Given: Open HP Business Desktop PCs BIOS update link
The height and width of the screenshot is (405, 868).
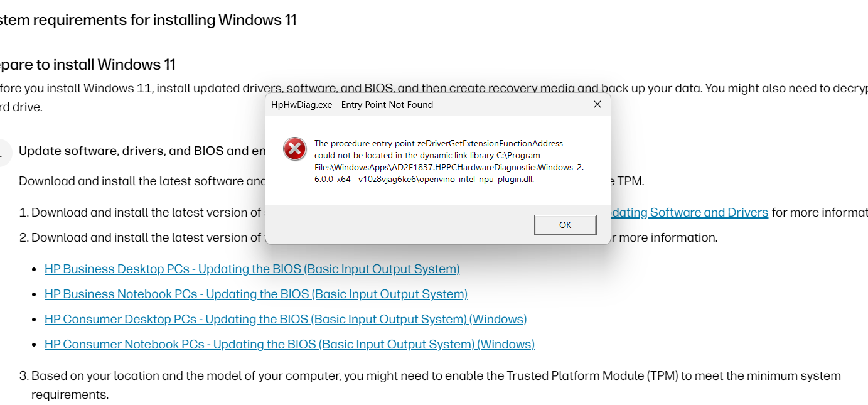Looking at the screenshot, I should click(x=252, y=269).
